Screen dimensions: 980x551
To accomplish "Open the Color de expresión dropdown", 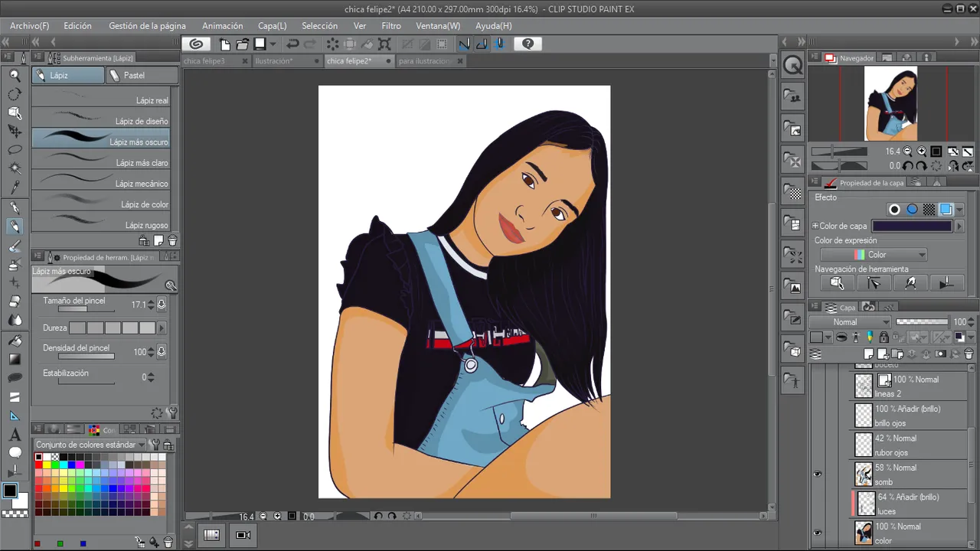I will tap(874, 255).
